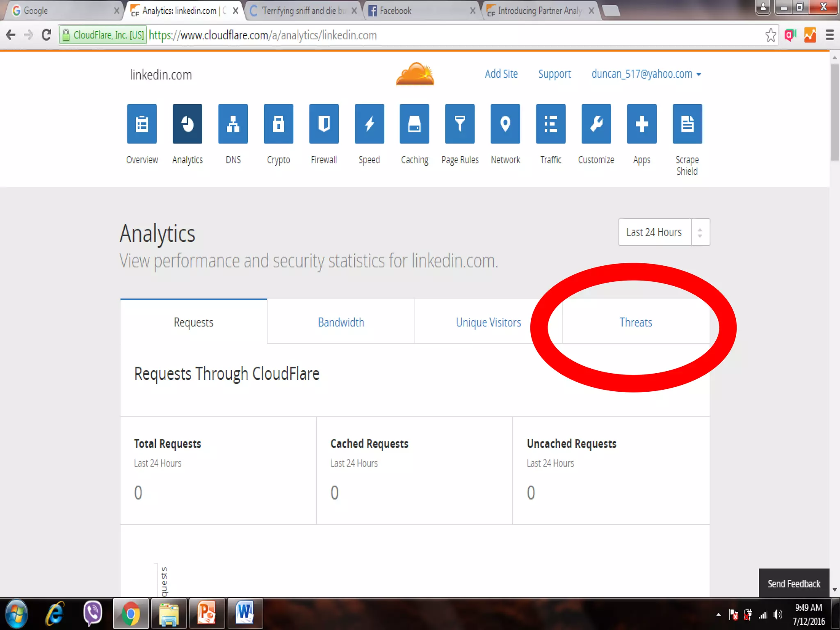
Task: Open the Crypto lock icon
Action: (x=278, y=124)
